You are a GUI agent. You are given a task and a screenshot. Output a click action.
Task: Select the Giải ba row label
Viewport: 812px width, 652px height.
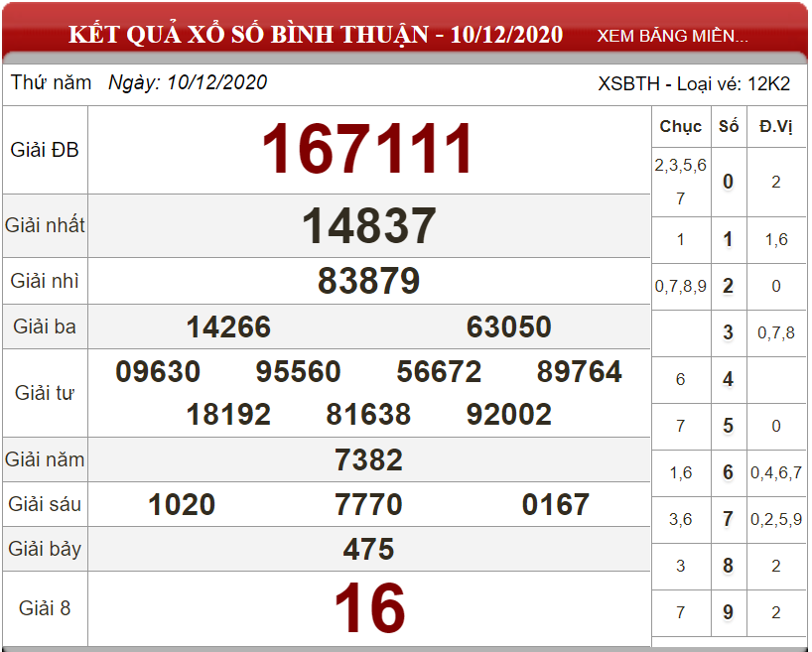(x=45, y=326)
